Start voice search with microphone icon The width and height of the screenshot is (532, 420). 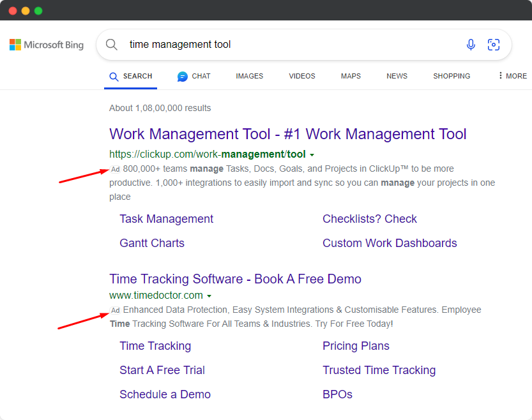(x=471, y=45)
